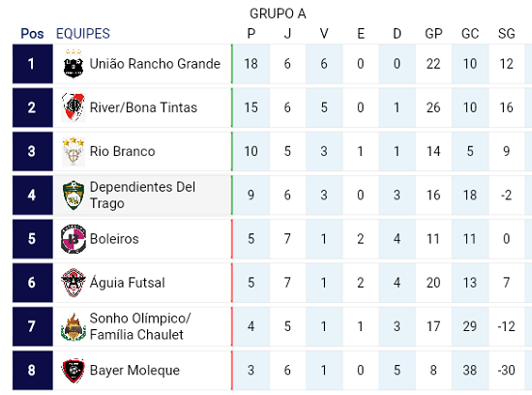The height and width of the screenshot is (395, 532).
Task: Open the River/Bona Tintas team name
Action: coord(143,107)
